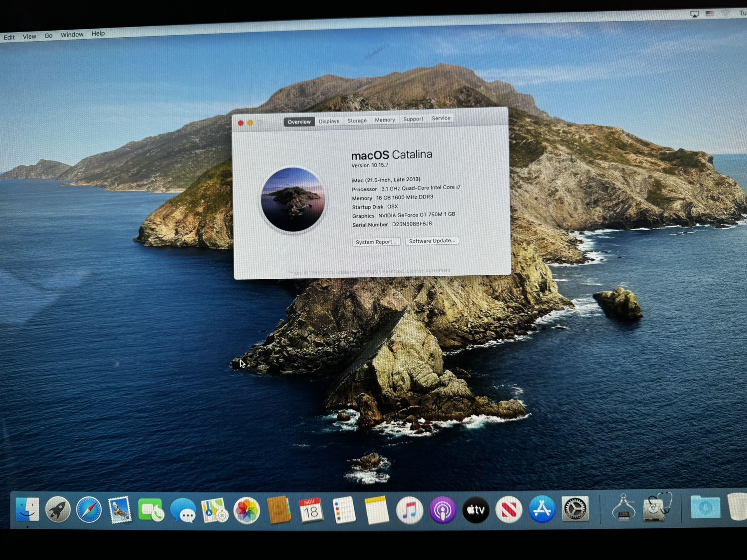Click the System Report button
The width and height of the screenshot is (747, 560).
pyautogui.click(x=375, y=241)
